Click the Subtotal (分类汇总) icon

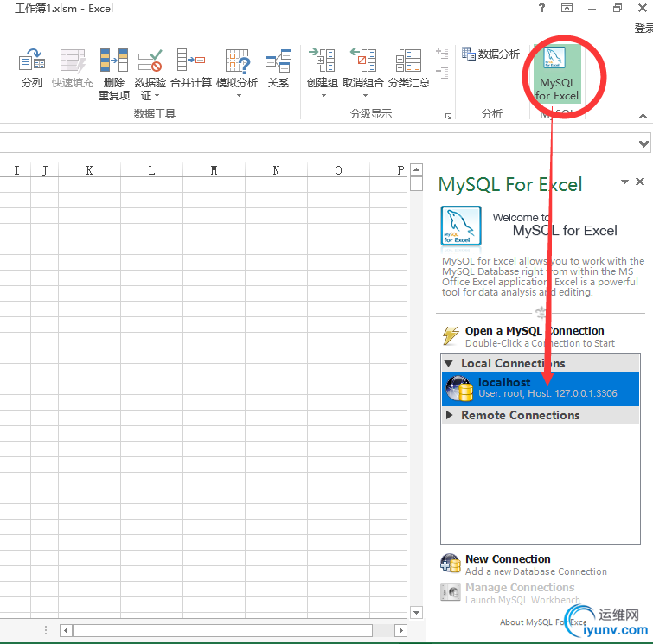click(408, 61)
